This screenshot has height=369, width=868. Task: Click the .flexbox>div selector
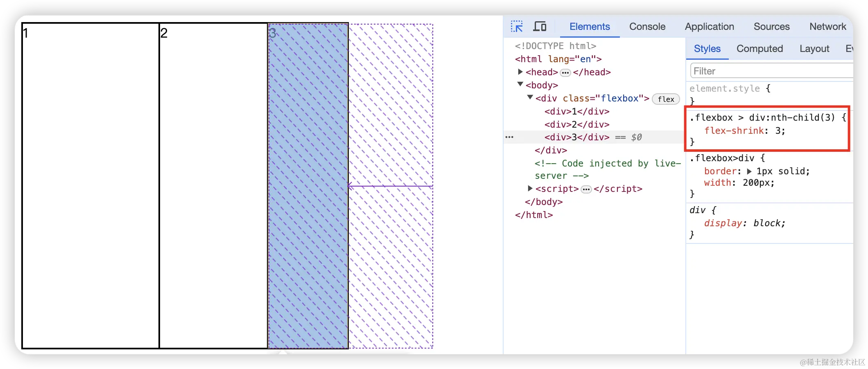click(722, 158)
